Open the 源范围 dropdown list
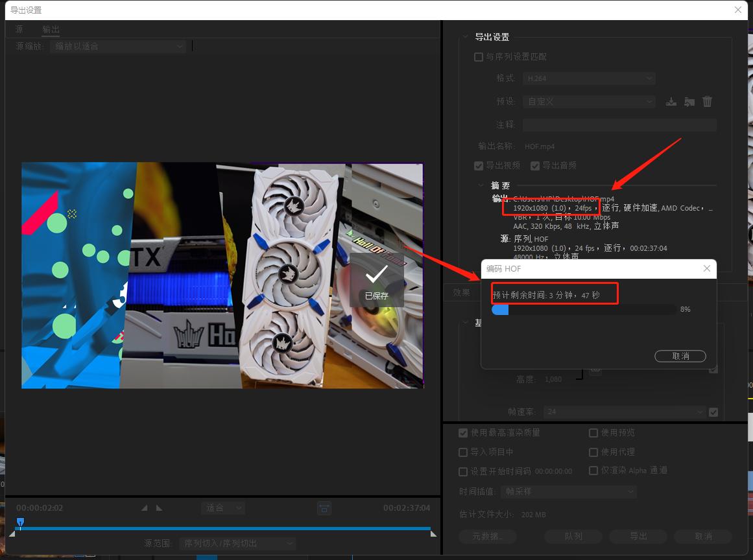753x560 pixels. click(237, 543)
